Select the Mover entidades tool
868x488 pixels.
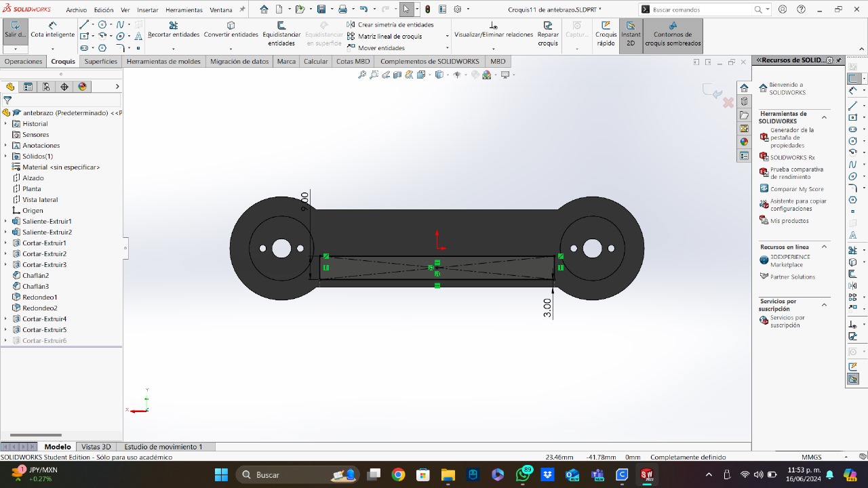pos(376,48)
